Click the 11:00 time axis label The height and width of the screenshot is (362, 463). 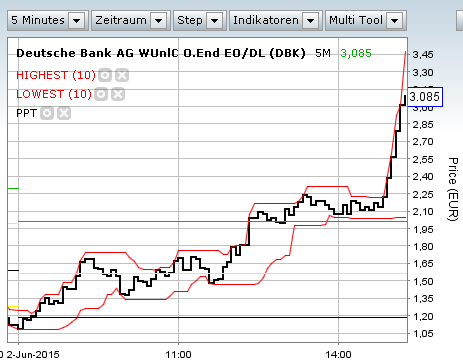[x=178, y=354]
